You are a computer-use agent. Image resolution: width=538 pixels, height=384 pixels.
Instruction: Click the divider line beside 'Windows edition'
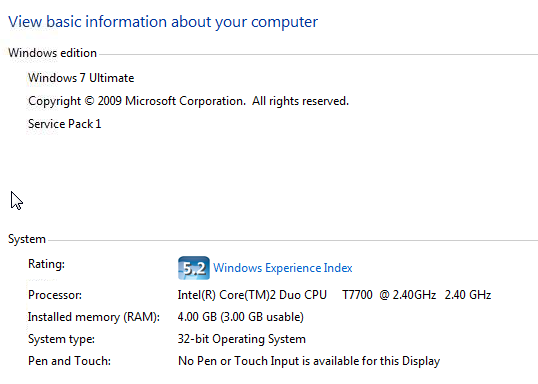coord(318,54)
